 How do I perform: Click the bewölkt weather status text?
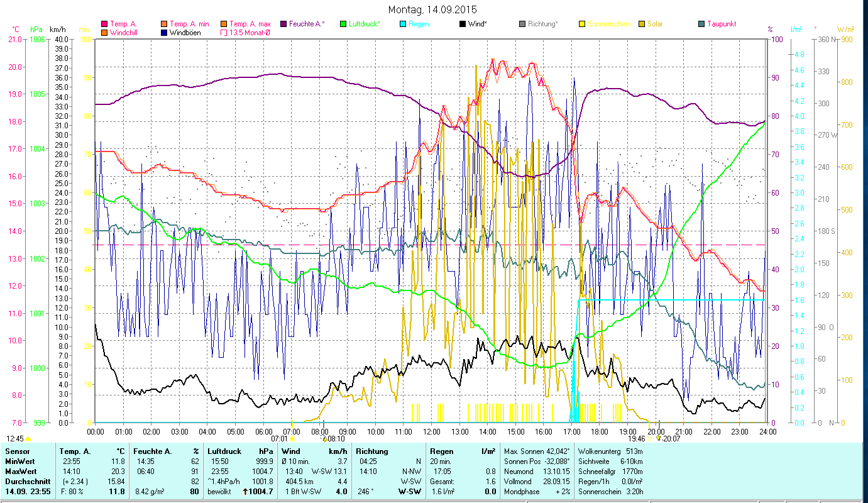point(219,492)
